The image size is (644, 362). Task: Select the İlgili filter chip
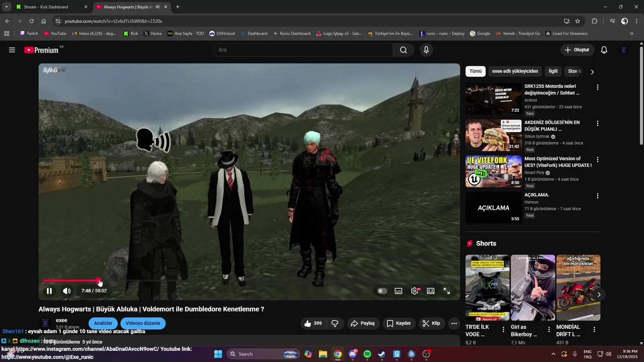point(553,71)
